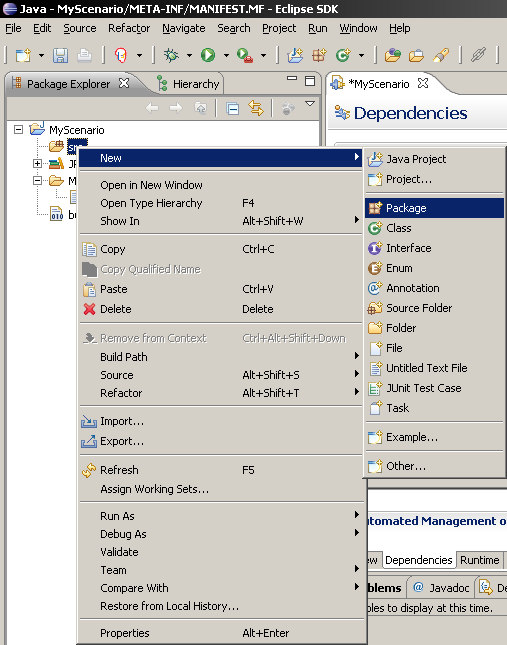The image size is (507, 645).
Task: Choose Enum from the New submenu
Action: pos(434,268)
